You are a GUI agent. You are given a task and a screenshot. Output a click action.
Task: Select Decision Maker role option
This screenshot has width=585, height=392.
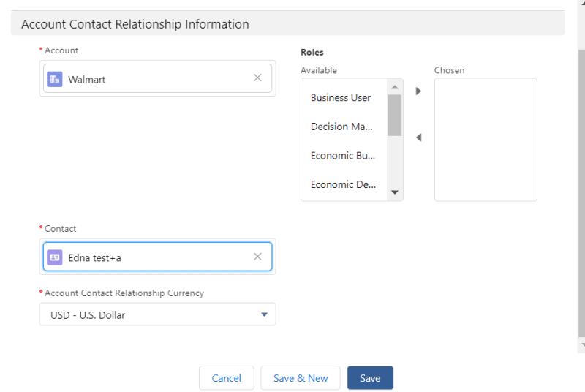(x=342, y=127)
